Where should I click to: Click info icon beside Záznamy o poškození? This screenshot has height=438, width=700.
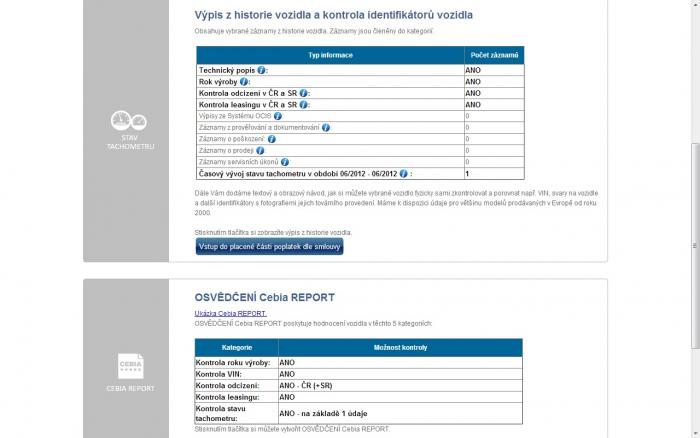(272, 139)
